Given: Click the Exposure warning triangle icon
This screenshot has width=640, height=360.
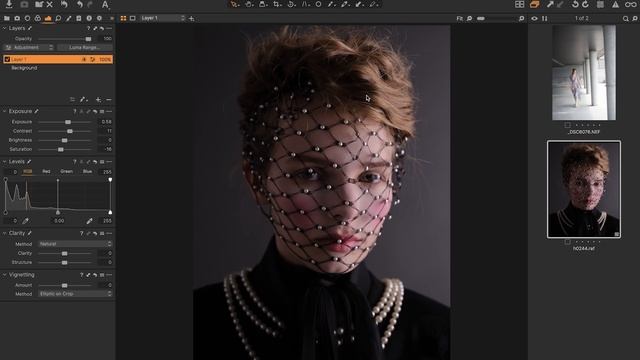Looking at the screenshot, I should click(x=615, y=4).
